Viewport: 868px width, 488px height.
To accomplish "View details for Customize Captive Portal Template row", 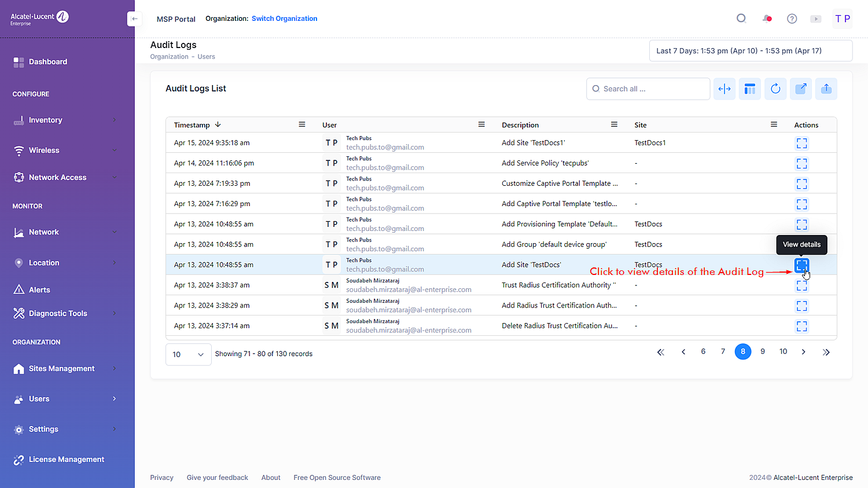I will (801, 184).
